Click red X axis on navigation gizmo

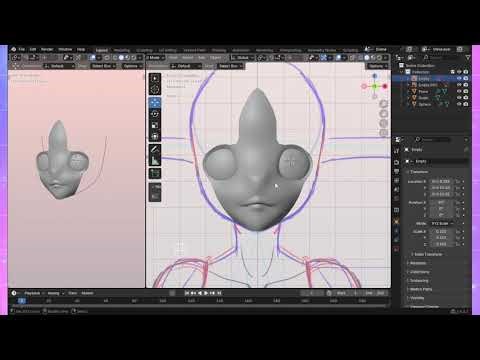pos(385,86)
